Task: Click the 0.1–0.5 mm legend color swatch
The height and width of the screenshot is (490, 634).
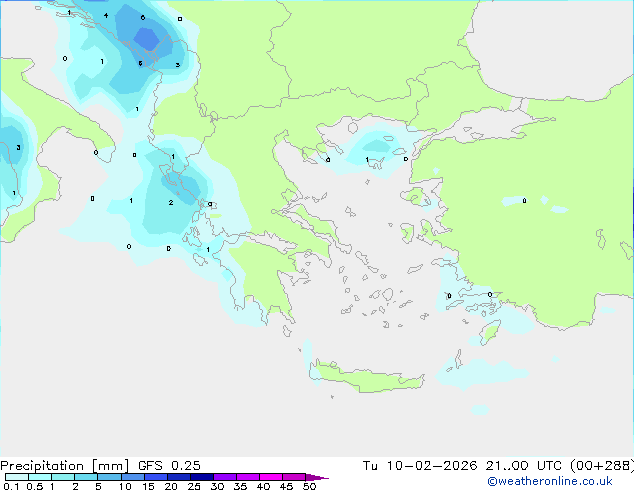Action: pos(17,477)
